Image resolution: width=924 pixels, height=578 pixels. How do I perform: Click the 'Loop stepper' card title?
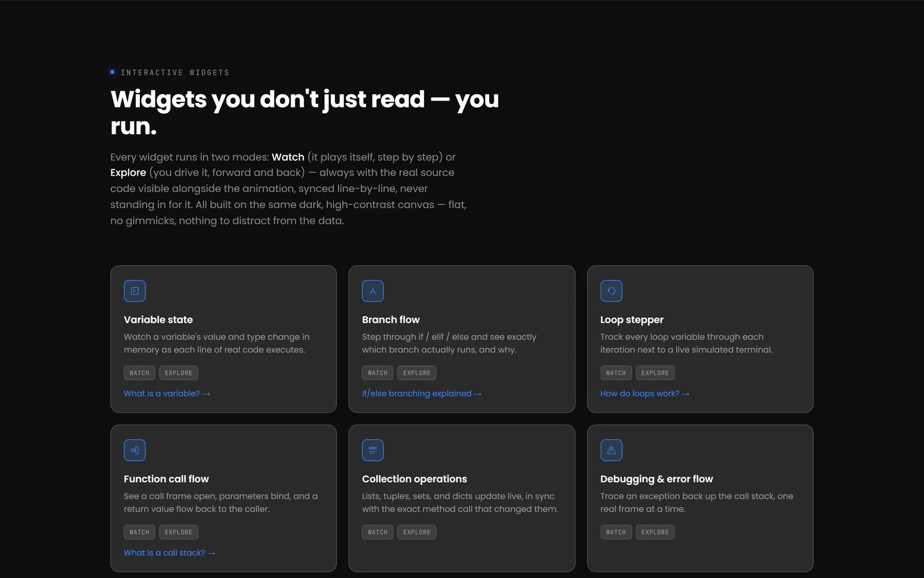[x=632, y=320]
